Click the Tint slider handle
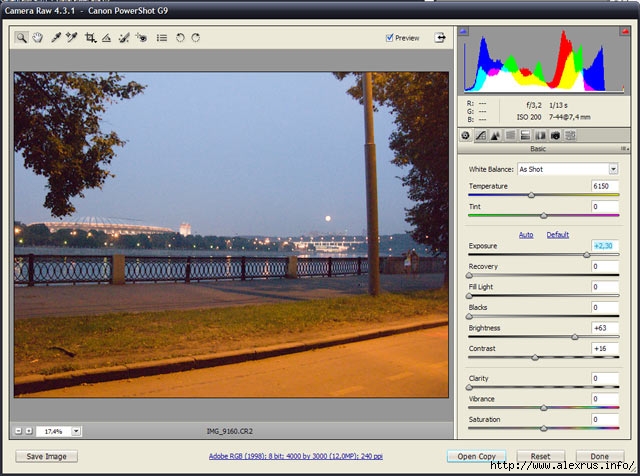 click(544, 216)
